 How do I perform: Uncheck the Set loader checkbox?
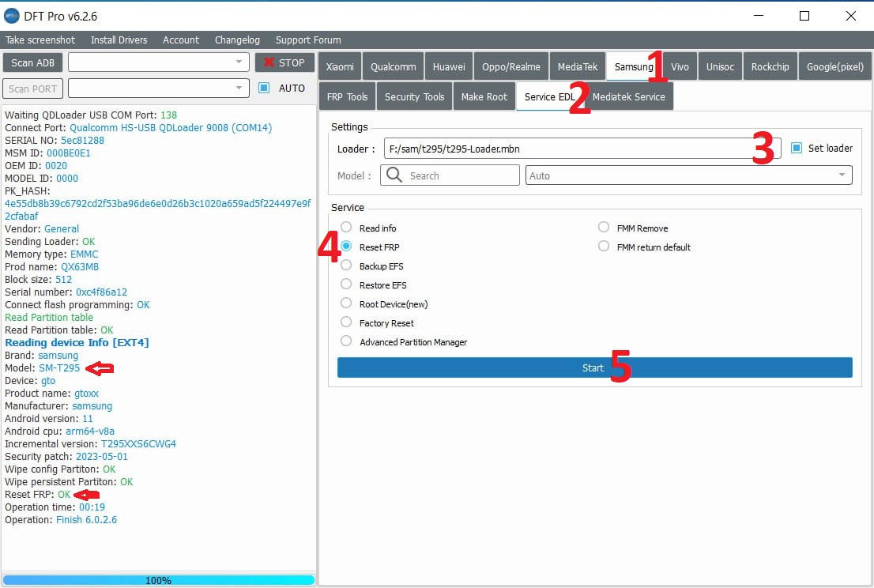797,148
